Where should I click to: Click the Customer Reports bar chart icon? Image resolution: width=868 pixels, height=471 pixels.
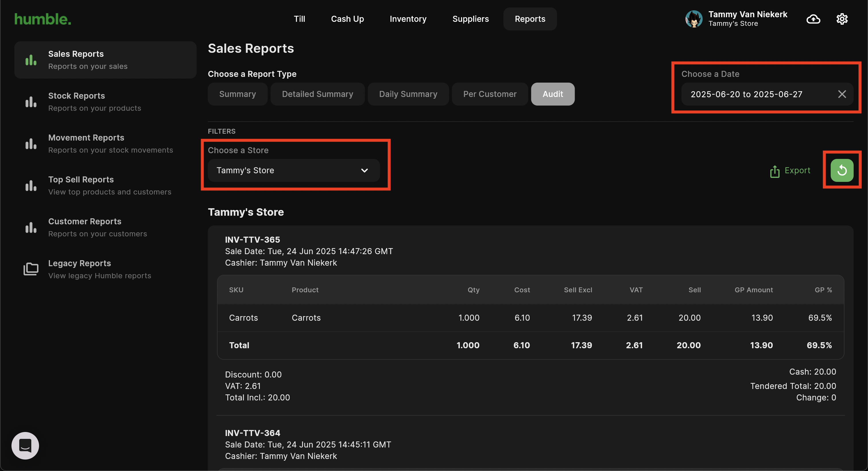pos(31,227)
